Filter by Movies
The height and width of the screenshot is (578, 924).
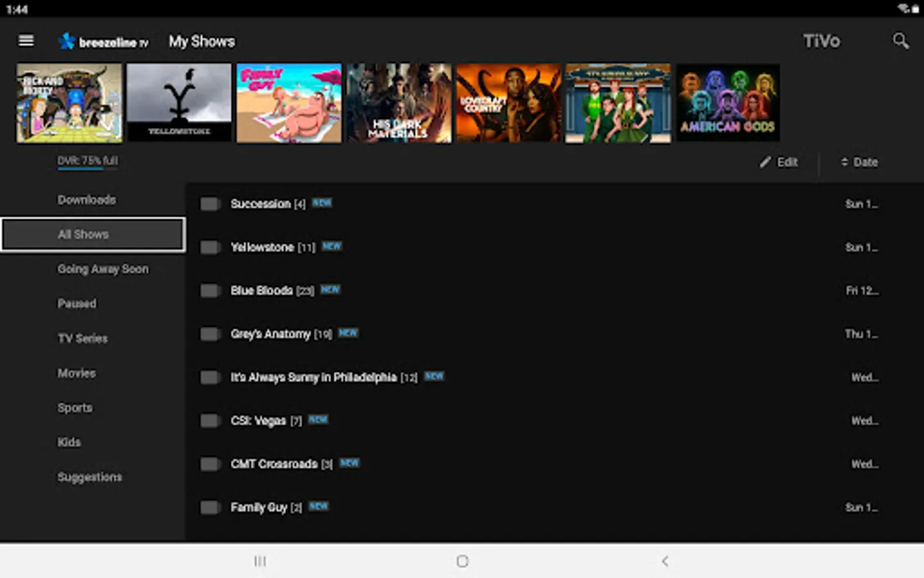pyautogui.click(x=76, y=373)
